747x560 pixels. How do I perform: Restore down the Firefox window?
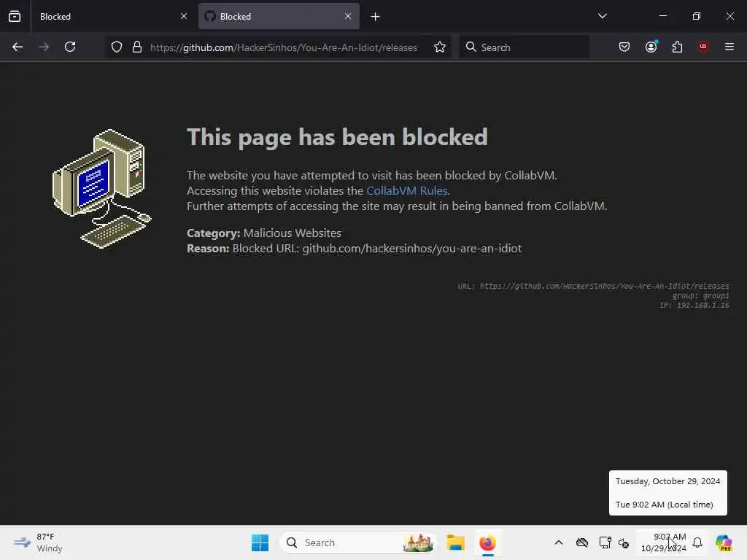tap(697, 16)
